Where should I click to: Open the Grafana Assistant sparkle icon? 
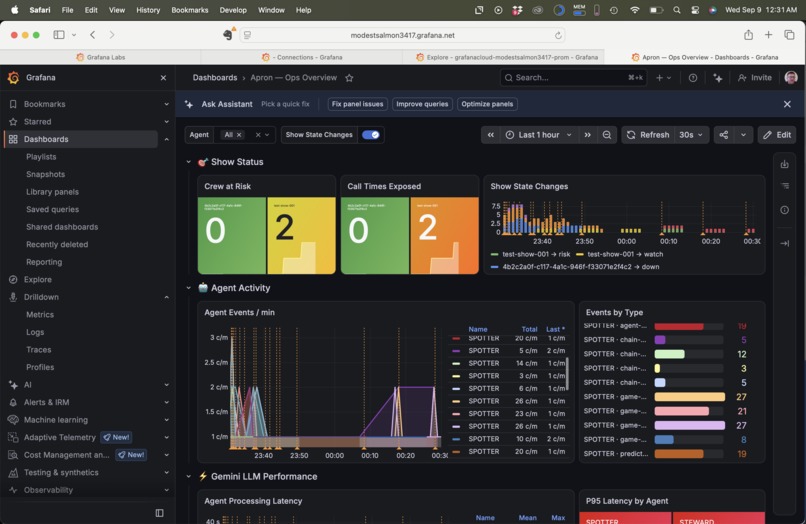tap(718, 78)
